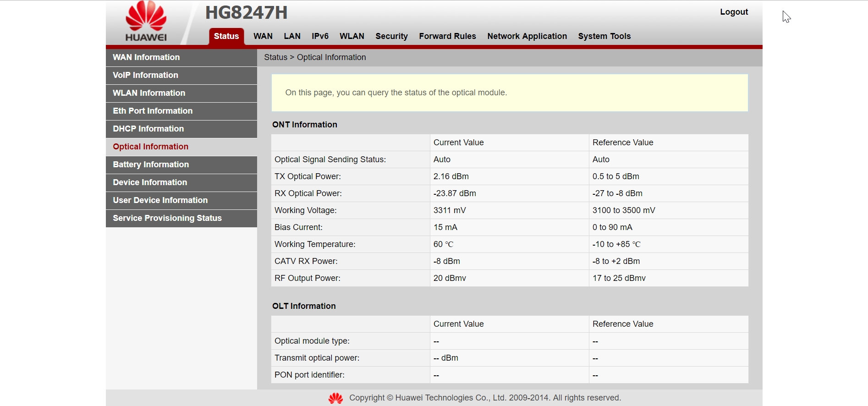The height and width of the screenshot is (406, 868).
Task: Open Battery Information page
Action: click(x=181, y=165)
